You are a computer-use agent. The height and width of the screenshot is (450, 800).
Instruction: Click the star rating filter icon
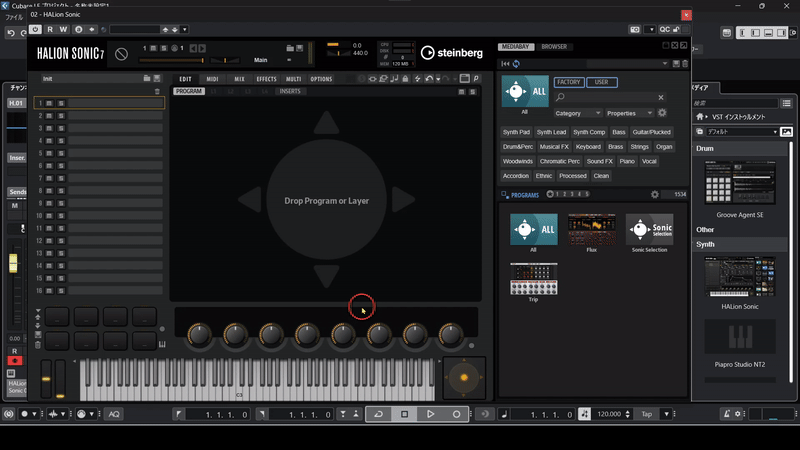pos(550,194)
